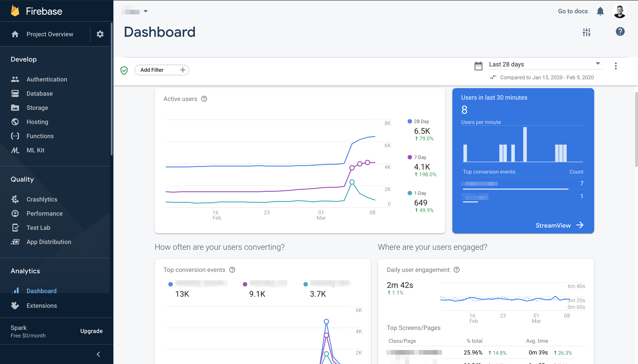Open the customize dashboard sliders icon
638x364 pixels.
point(586,32)
